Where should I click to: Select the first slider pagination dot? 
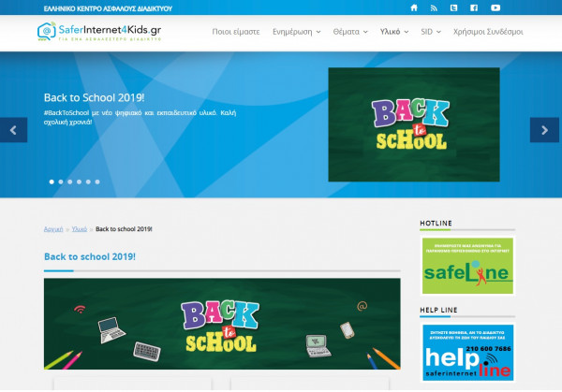52,181
